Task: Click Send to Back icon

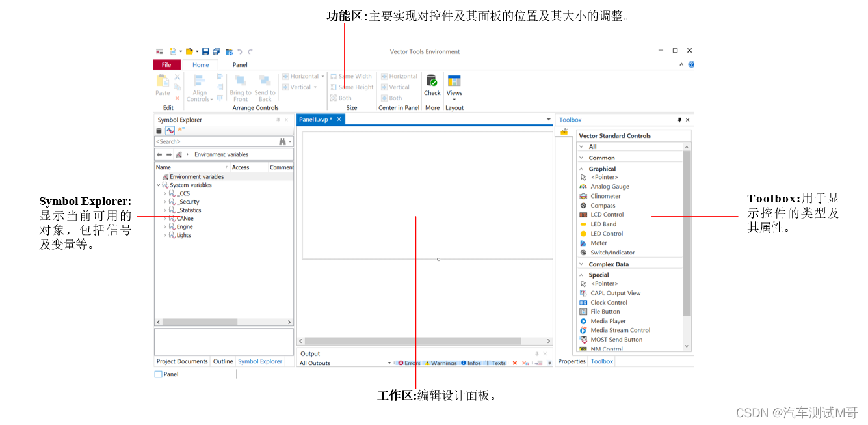Action: click(265, 81)
